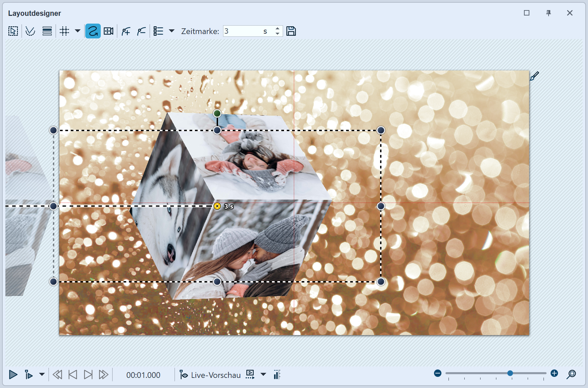The image size is (588, 388).
Task: Add a new keyframe point
Action: tap(125, 31)
